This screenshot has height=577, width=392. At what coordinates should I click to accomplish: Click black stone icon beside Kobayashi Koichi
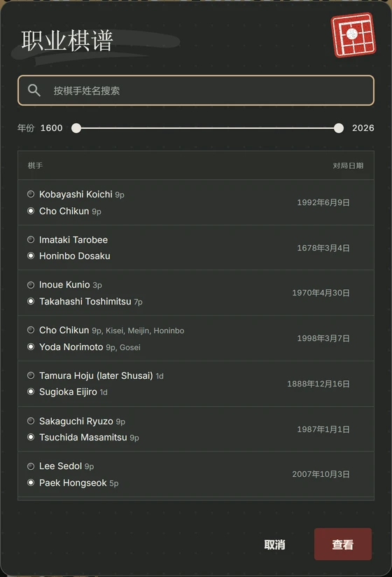31,194
